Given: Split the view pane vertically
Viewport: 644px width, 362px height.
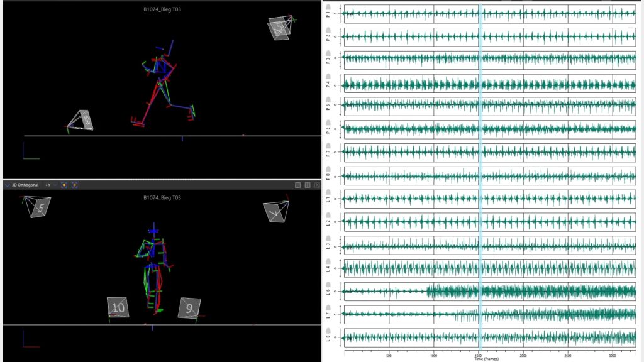Looking at the screenshot, I should coord(308,185).
